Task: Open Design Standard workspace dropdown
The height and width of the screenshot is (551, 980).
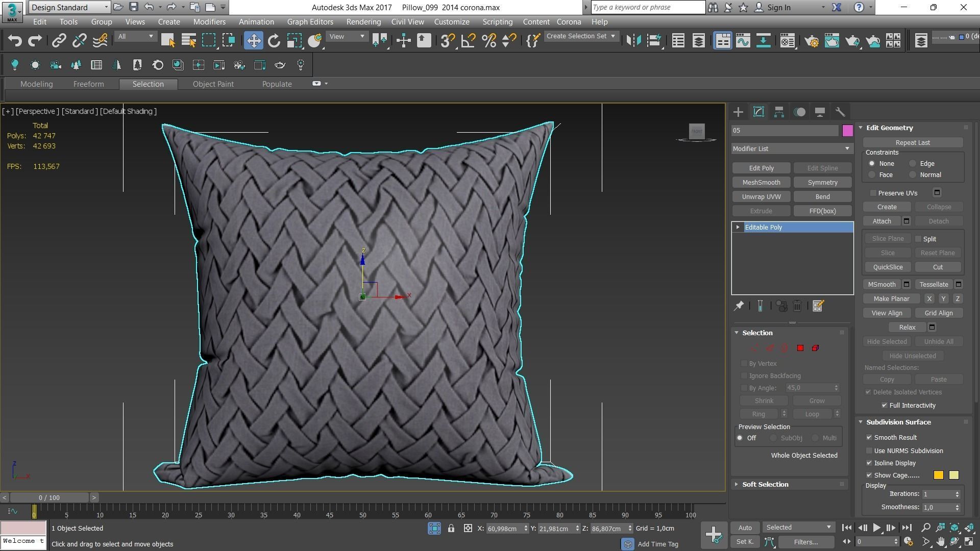Action: (69, 7)
